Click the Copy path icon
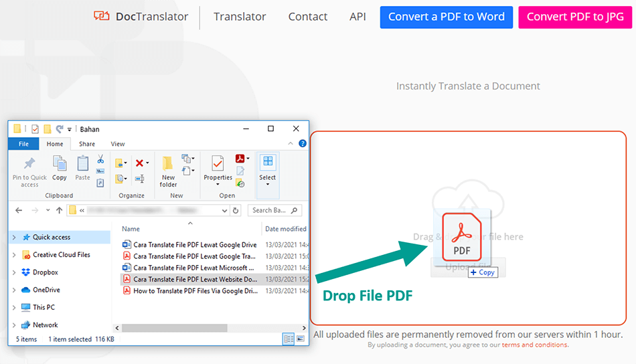636x364 pixels. (x=100, y=171)
